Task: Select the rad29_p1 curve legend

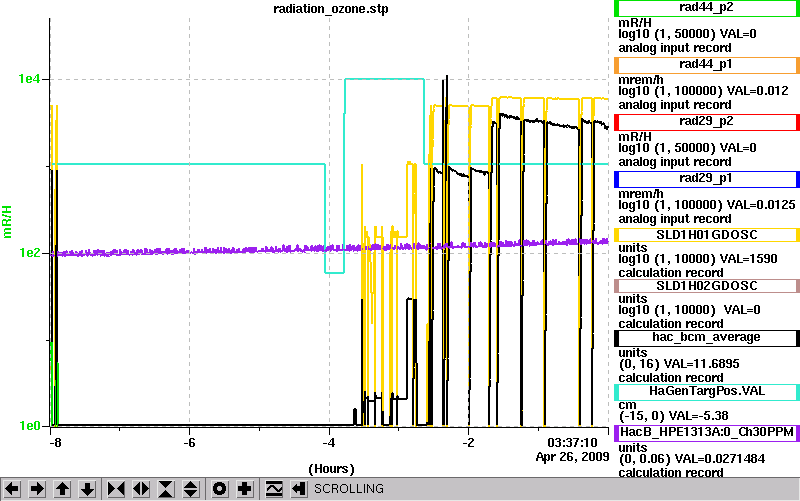Action: coord(707,179)
